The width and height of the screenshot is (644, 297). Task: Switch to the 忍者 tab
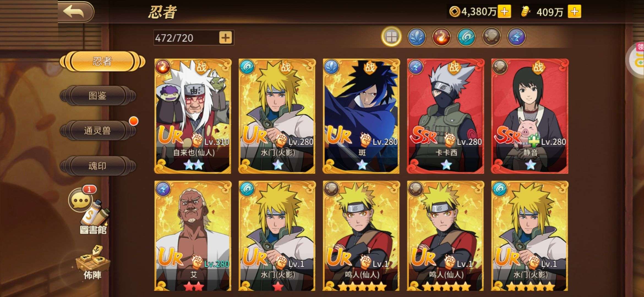pos(102,61)
